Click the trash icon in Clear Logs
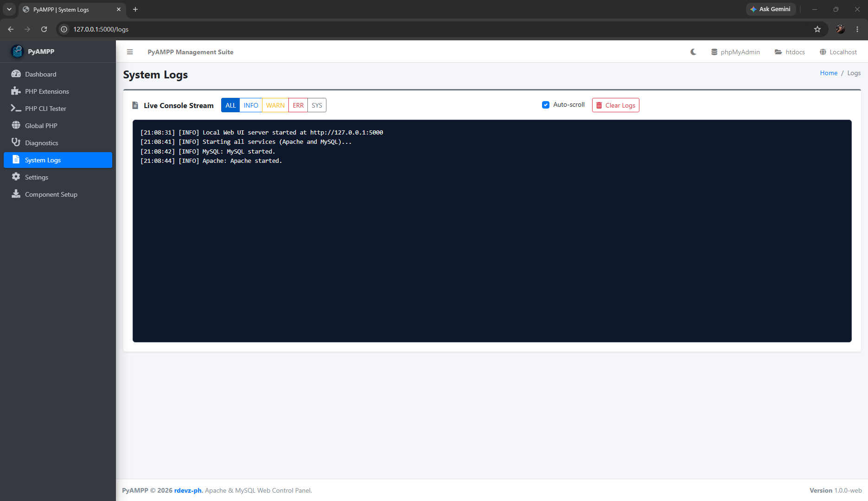The width and height of the screenshot is (868, 501). [599, 105]
